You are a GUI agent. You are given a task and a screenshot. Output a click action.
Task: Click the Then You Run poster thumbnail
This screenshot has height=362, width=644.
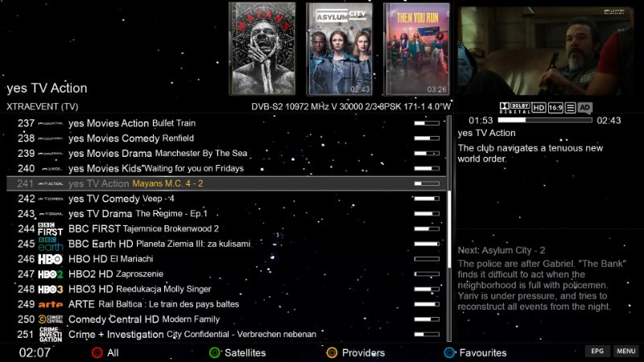[416, 48]
